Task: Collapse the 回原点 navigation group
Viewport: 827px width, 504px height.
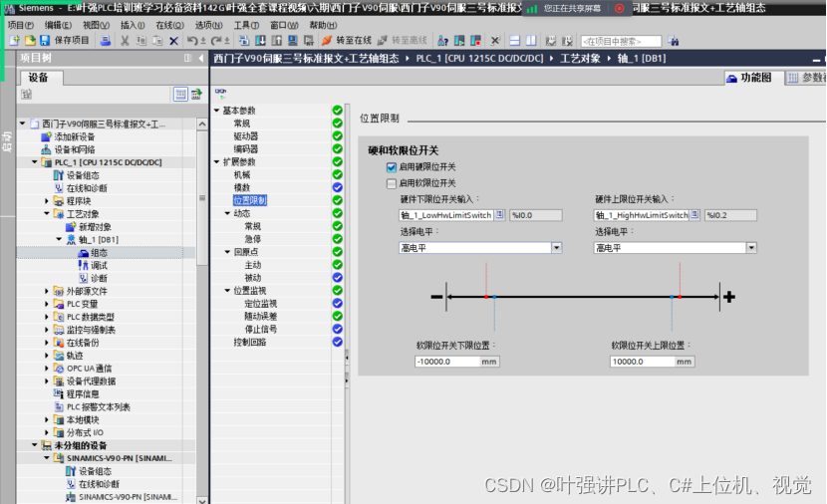Action: click(x=228, y=252)
